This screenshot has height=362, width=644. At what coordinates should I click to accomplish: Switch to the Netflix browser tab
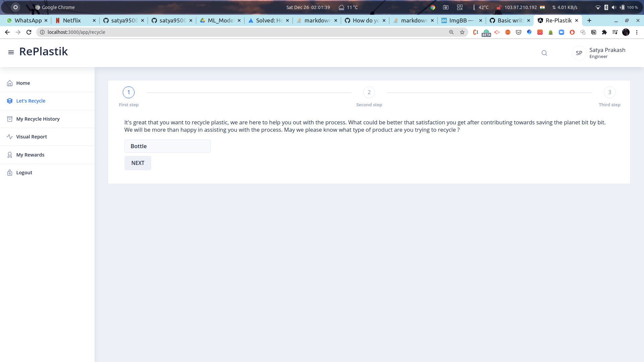(72, 20)
